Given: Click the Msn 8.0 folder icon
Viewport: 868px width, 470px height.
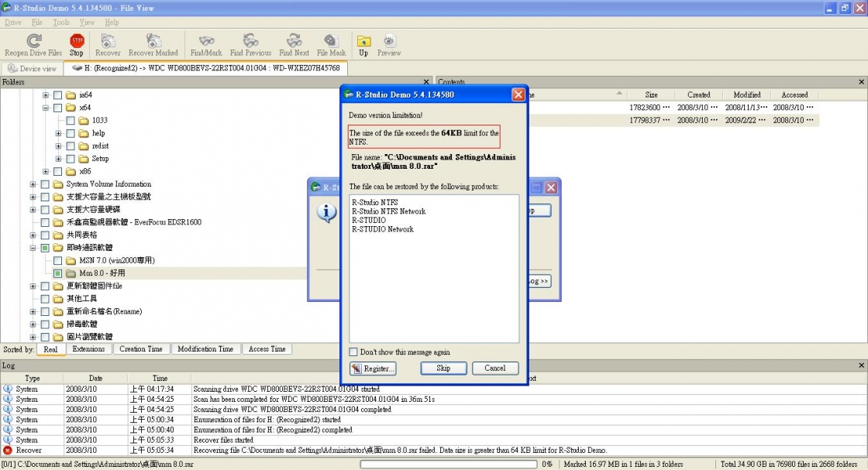Looking at the screenshot, I should tap(71, 273).
